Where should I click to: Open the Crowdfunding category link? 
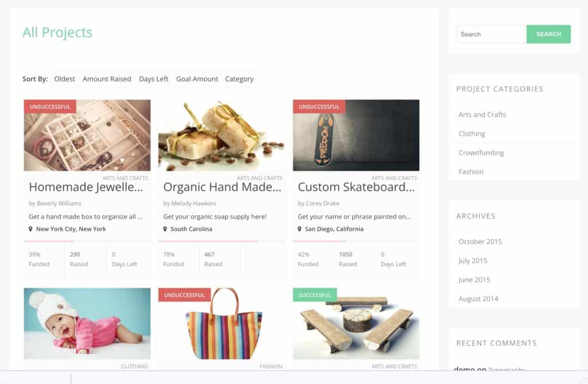tap(481, 153)
